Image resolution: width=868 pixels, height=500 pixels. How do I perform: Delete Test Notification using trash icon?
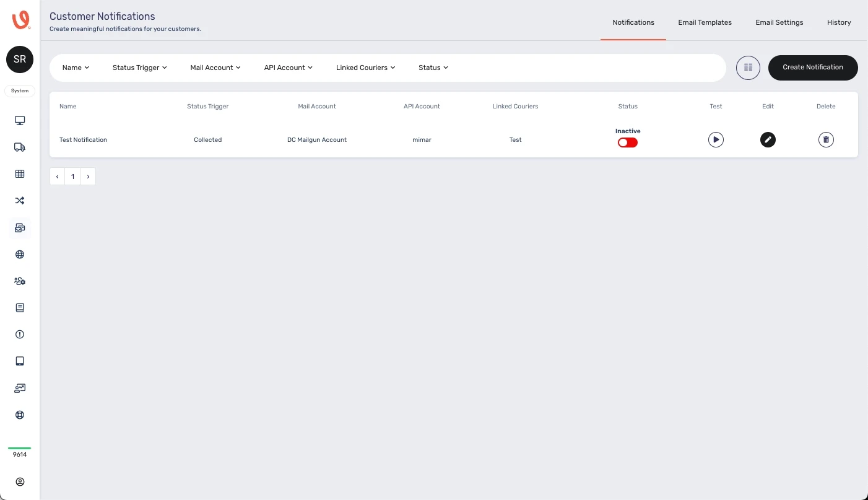(826, 140)
